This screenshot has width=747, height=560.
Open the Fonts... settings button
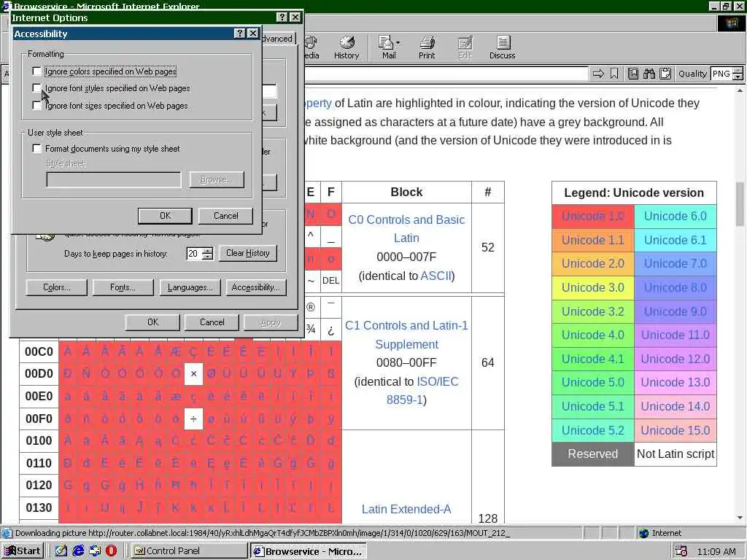click(123, 287)
